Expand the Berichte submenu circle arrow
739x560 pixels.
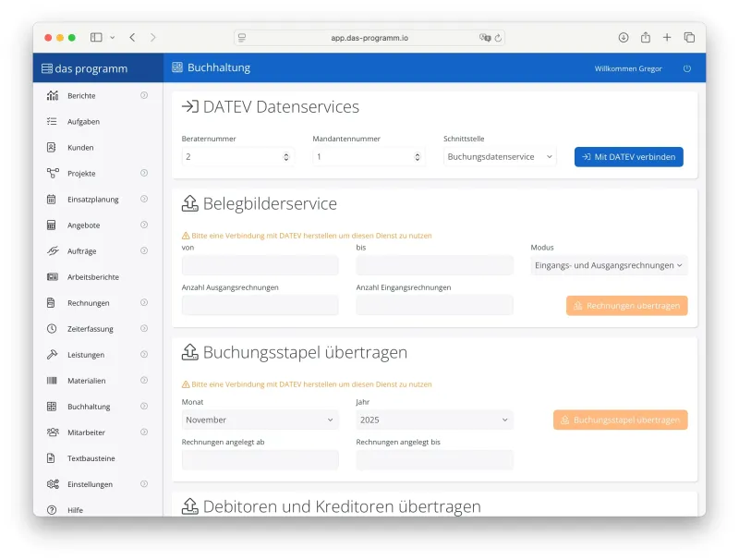(x=144, y=96)
